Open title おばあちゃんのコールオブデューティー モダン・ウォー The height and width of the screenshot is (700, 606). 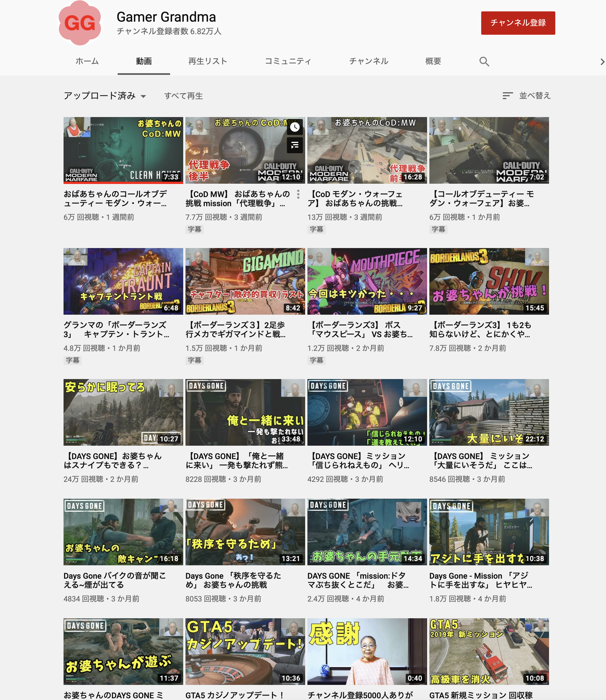[x=115, y=199]
